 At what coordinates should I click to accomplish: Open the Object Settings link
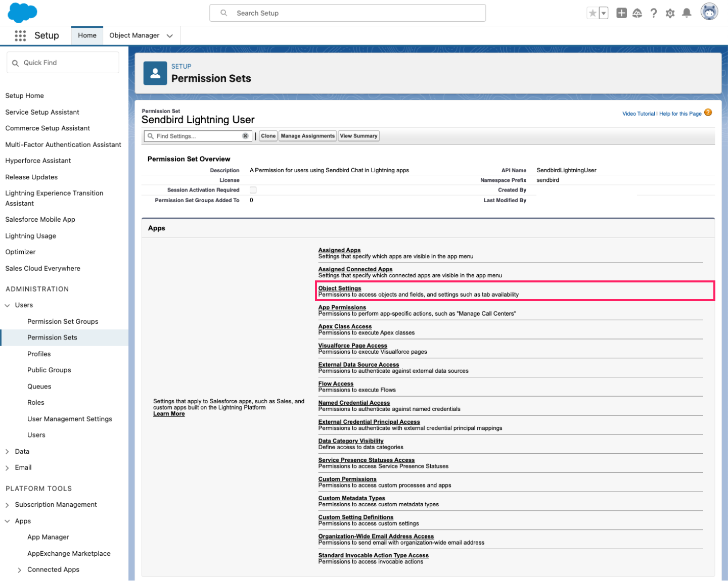tap(340, 288)
